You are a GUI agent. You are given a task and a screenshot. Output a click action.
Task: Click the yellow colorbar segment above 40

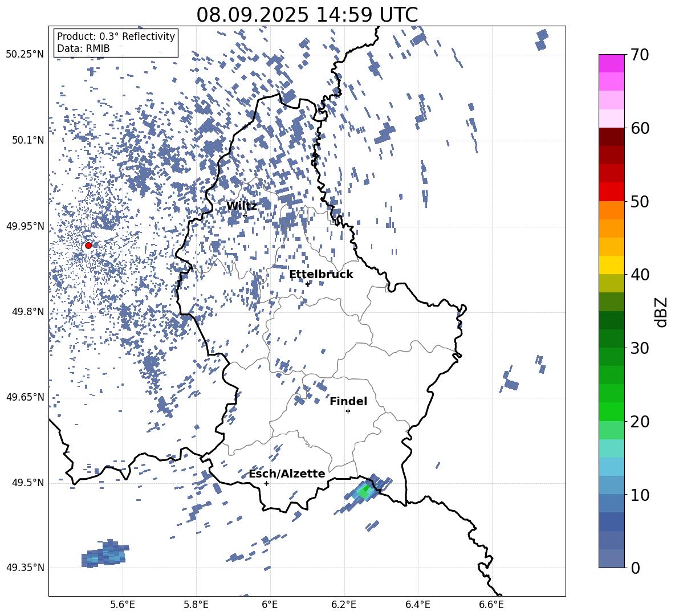click(611, 265)
